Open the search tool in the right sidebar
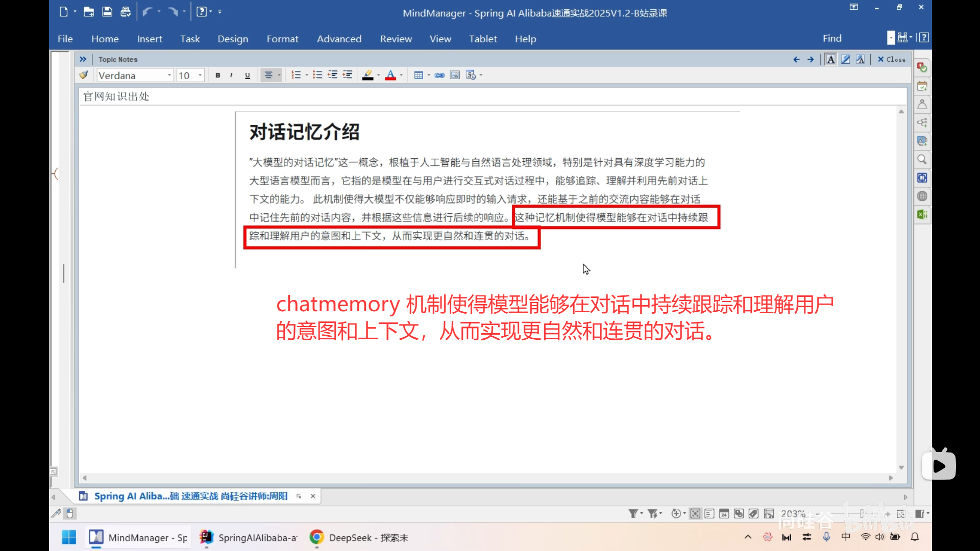 tap(922, 160)
